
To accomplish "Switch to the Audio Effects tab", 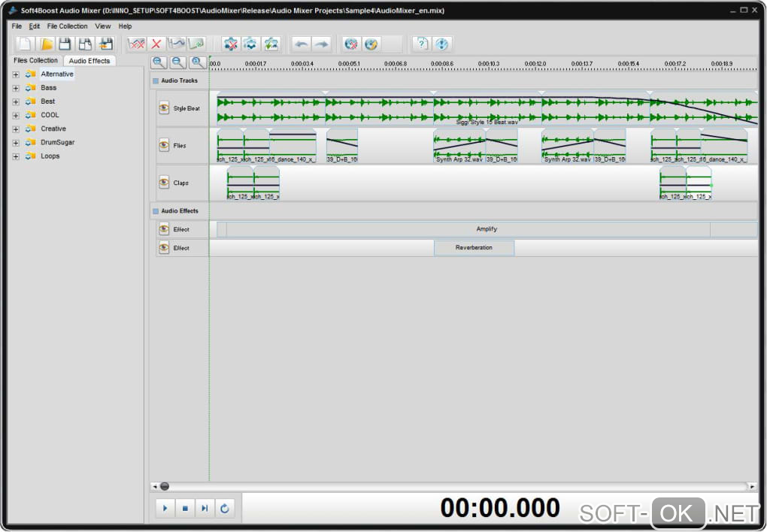I will click(x=89, y=61).
